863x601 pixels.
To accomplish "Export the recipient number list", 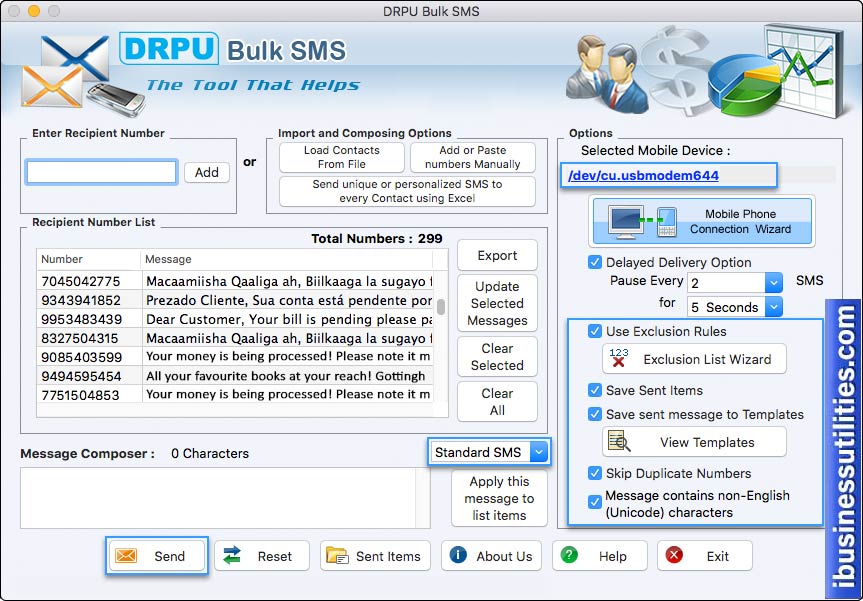I will point(497,255).
